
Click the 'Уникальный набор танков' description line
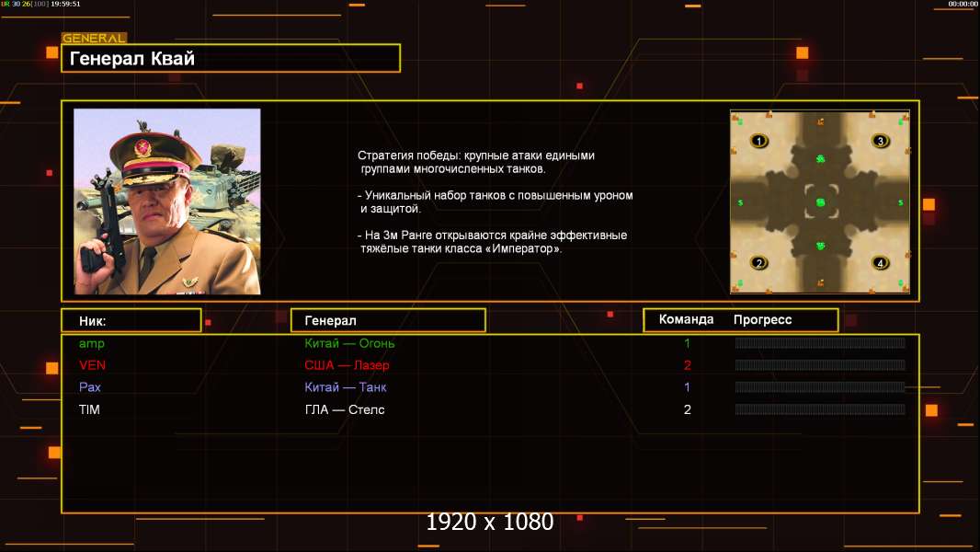(x=495, y=201)
